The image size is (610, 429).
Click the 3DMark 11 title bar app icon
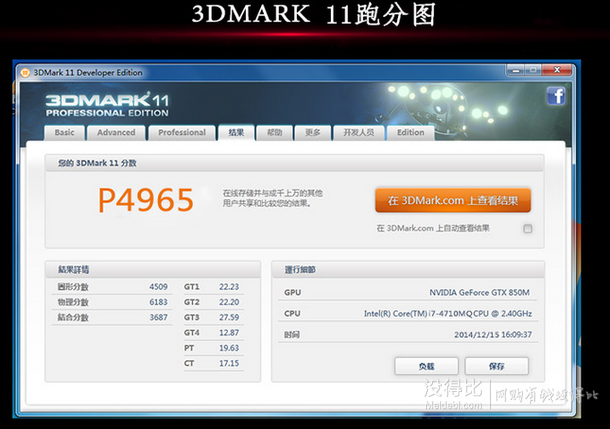click(25, 73)
